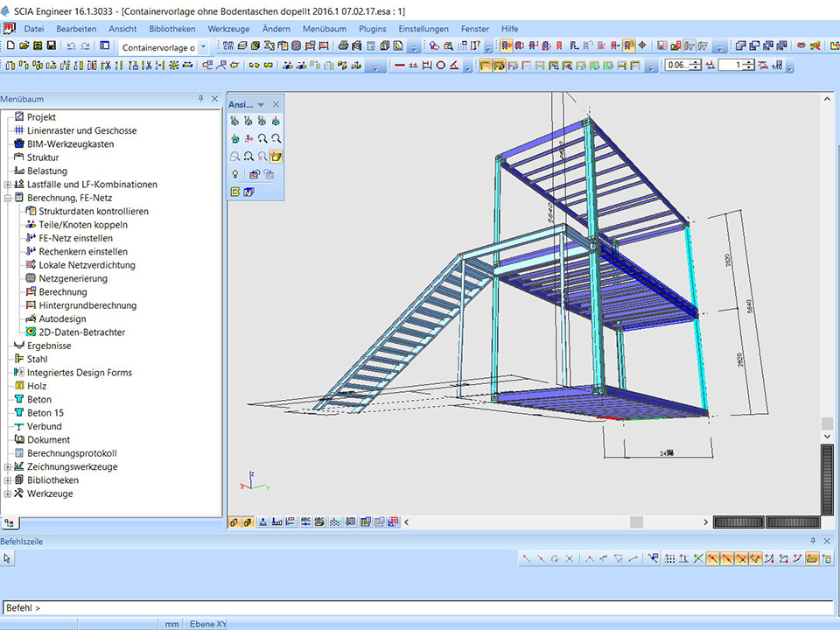The height and width of the screenshot is (630, 840).
Task: Select Netzgenerierung in the tree
Action: (73, 278)
